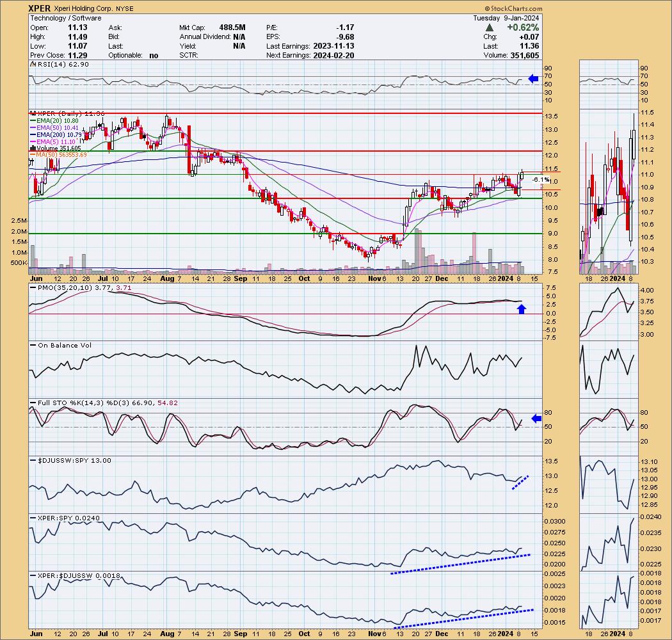Click the -6.1% annotation on price chart
This screenshot has height=640, width=672.
point(540,180)
